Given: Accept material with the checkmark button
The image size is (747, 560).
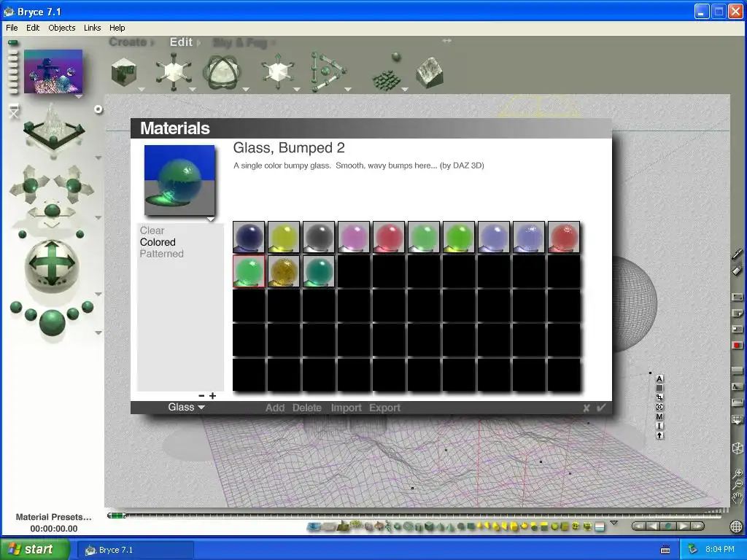Looking at the screenshot, I should click(x=601, y=407).
